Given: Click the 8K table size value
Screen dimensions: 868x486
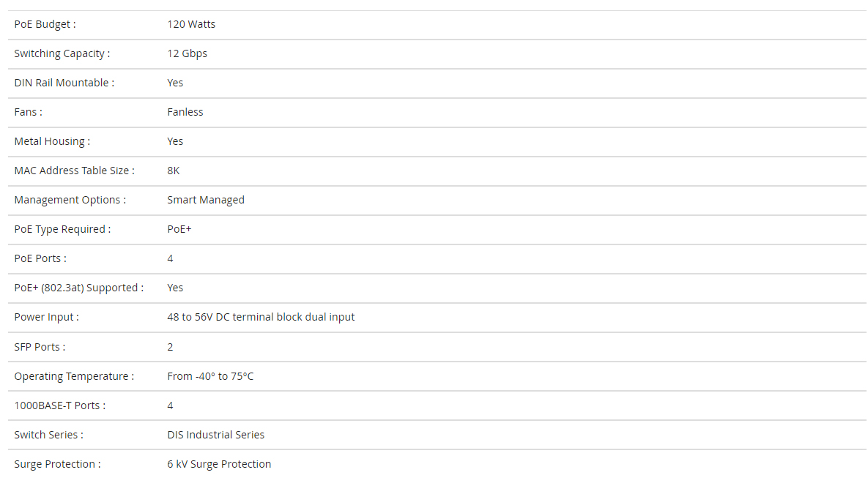Looking at the screenshot, I should [174, 171].
